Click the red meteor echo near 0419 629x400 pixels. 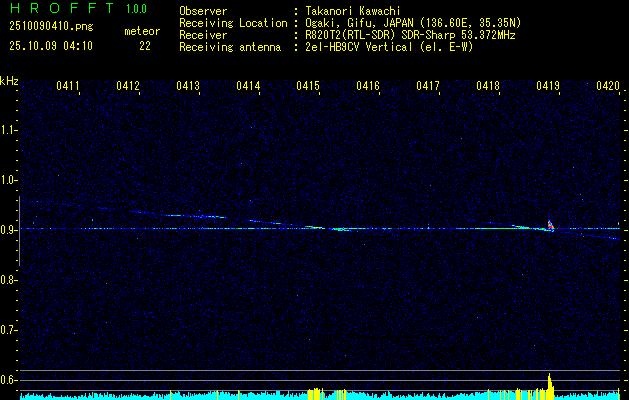(x=549, y=224)
